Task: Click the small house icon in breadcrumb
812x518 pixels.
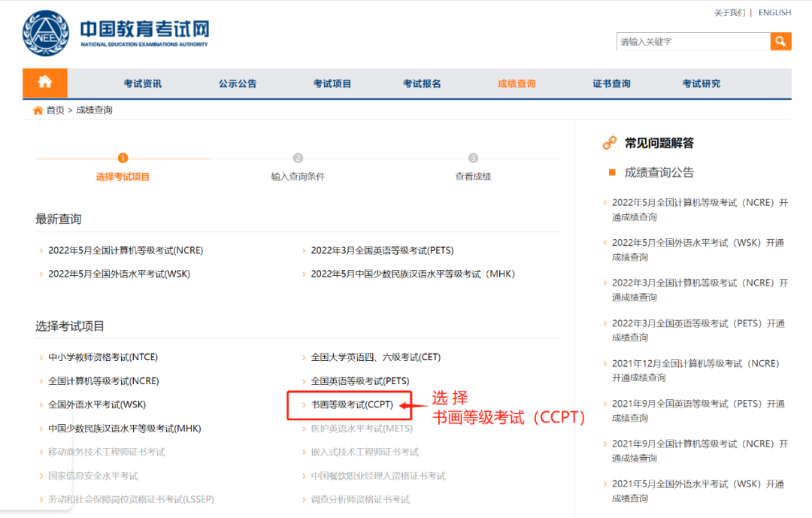Action: pyautogui.click(x=38, y=111)
